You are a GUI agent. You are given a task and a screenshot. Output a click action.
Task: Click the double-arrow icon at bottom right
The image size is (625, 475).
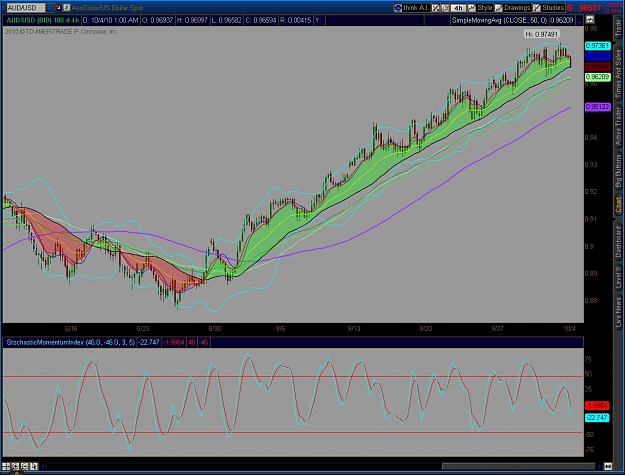tap(608, 466)
